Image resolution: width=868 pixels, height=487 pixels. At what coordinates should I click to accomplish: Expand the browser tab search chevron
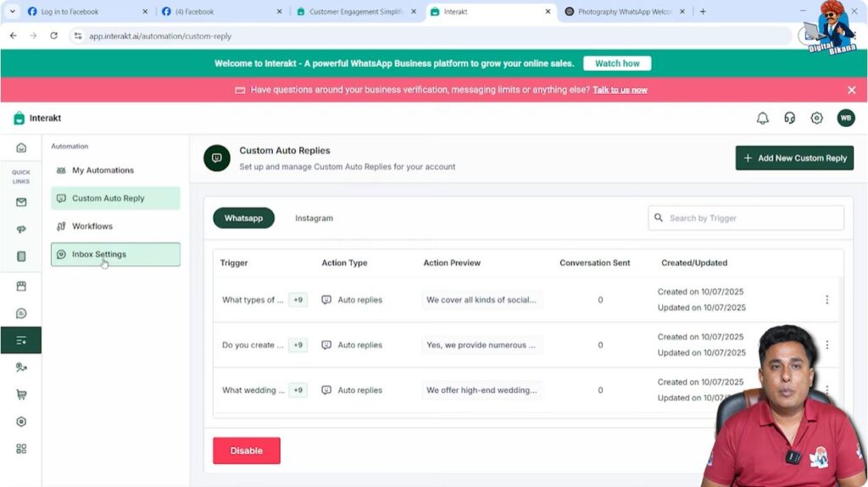coord(12,12)
